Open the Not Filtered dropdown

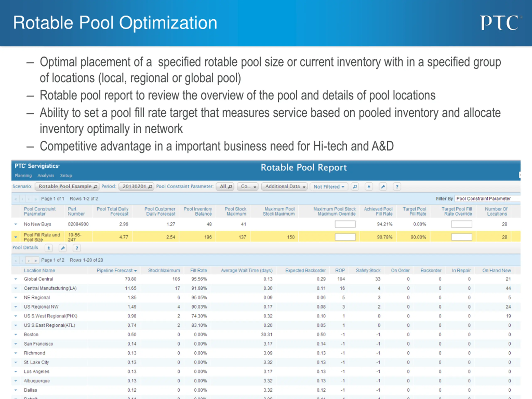tap(329, 187)
